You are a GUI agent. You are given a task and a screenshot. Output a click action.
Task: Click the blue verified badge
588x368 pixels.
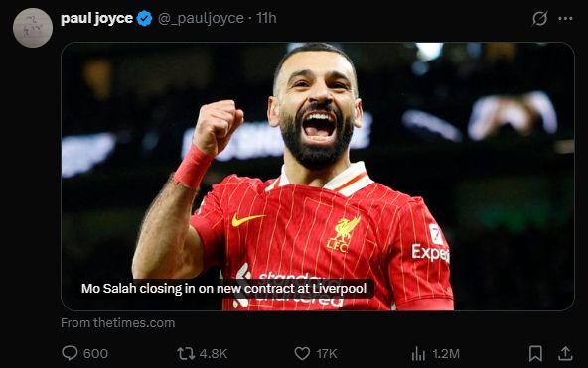pos(144,18)
